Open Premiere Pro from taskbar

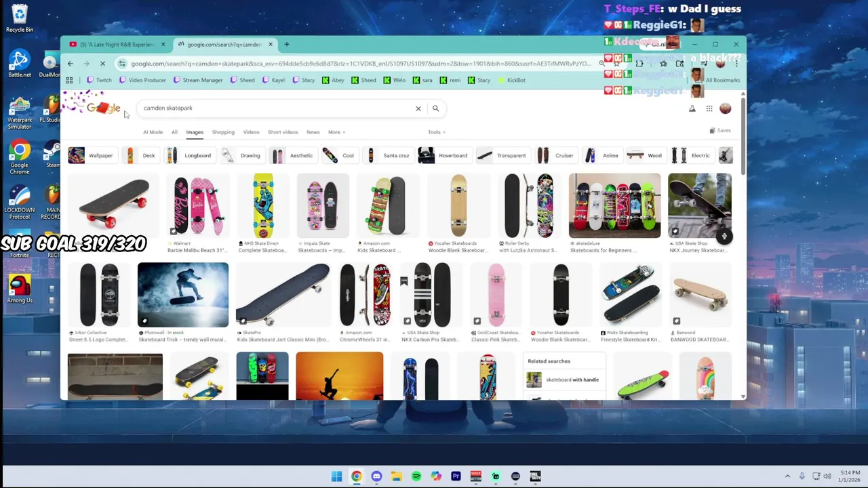click(x=456, y=476)
